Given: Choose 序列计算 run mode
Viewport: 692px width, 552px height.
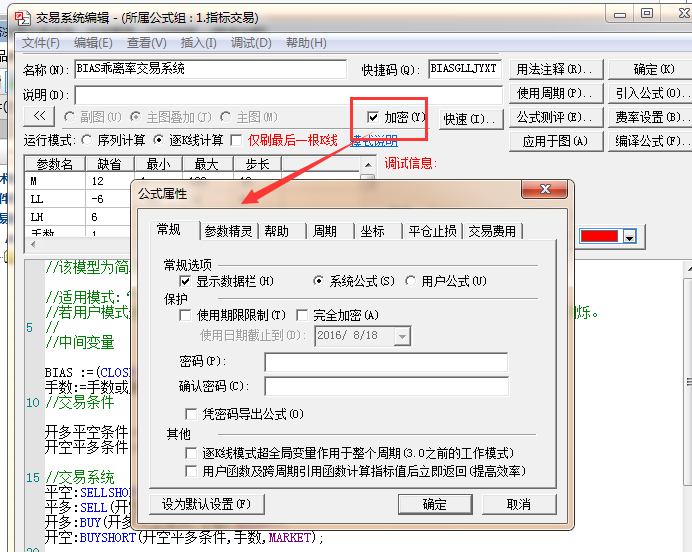Looking at the screenshot, I should click(x=86, y=140).
